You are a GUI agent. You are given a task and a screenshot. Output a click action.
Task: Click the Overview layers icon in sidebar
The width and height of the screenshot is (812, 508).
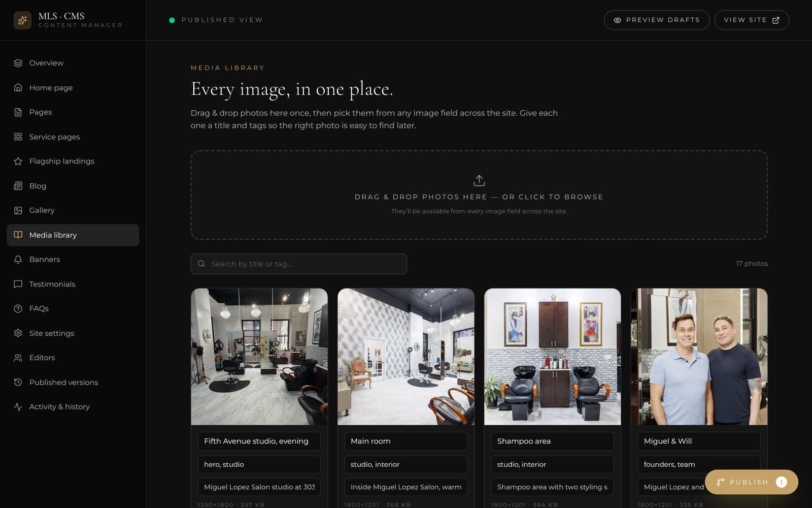(18, 63)
